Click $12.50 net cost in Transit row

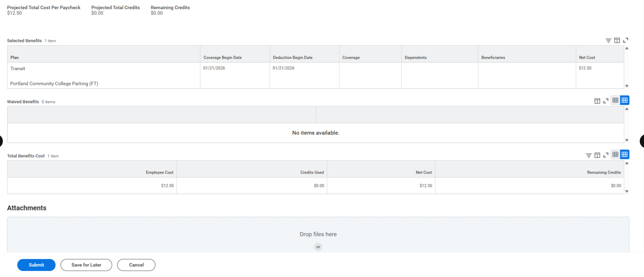(x=585, y=68)
